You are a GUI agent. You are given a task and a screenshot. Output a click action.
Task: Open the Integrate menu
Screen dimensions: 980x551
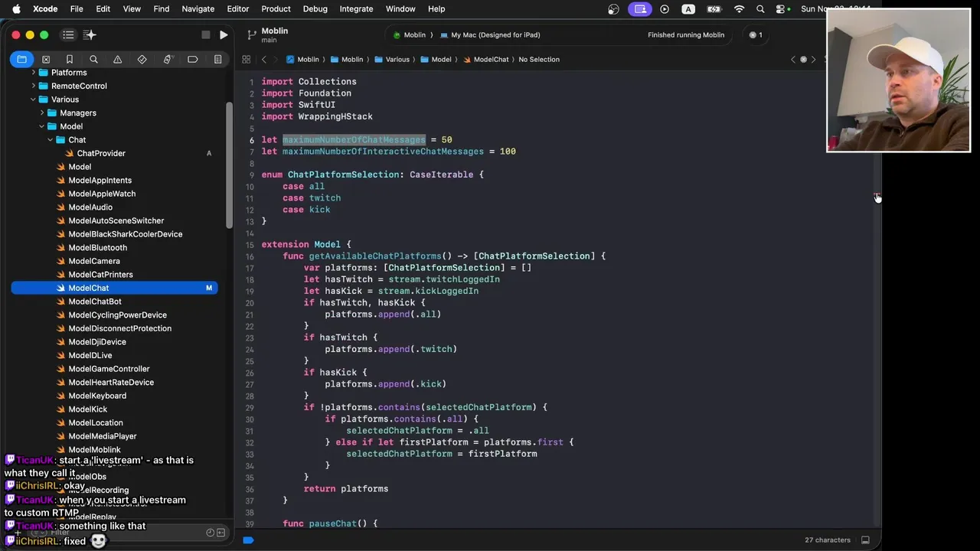click(356, 9)
